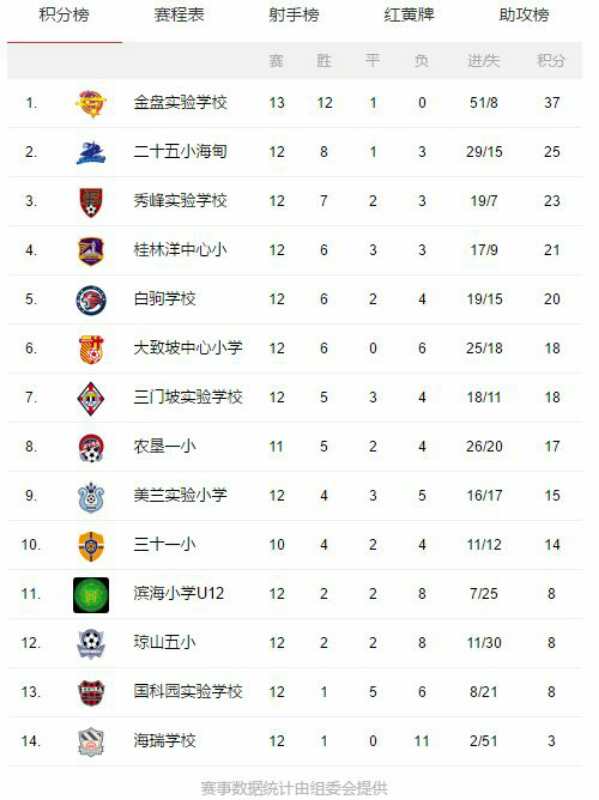Click the 海瑞学校 team name
The image size is (599, 800).
coord(164,741)
